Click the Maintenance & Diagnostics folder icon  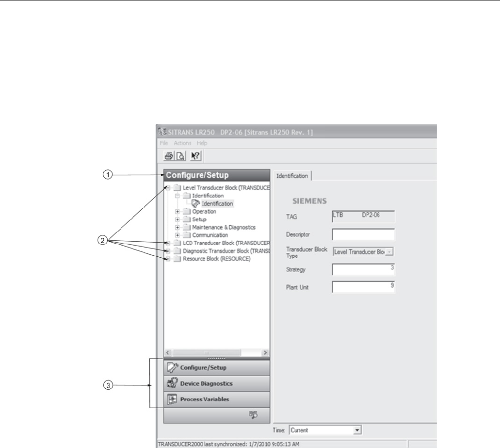(187, 227)
